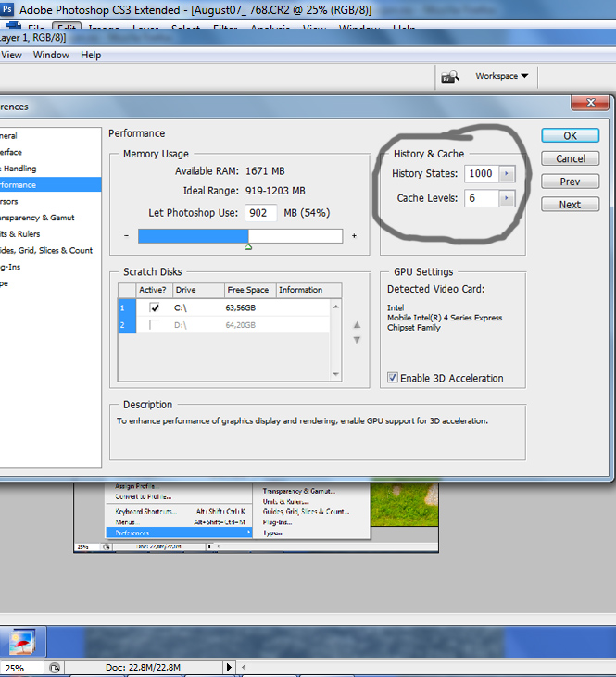Toggle Active checkbox for C:\ scratch disk
Image resolution: width=616 pixels, height=677 pixels.
pyautogui.click(x=154, y=307)
